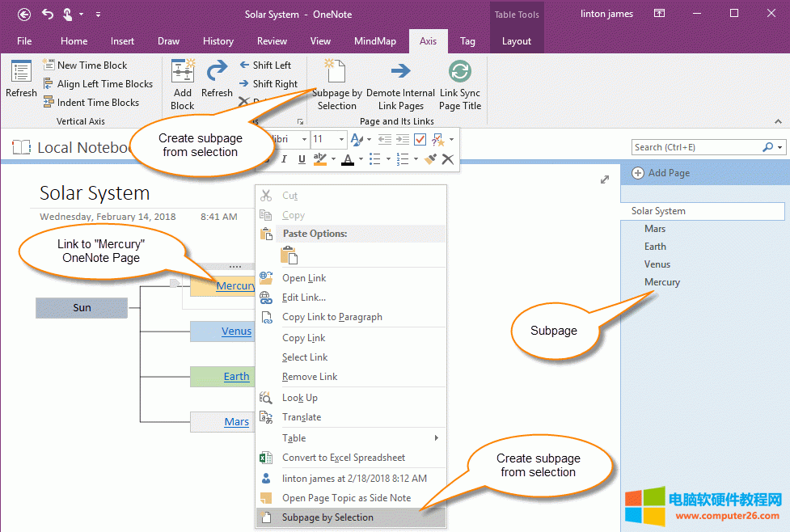Screen dimensions: 790x532
Task: Switch to the MindMap ribbon tab
Action: (x=375, y=40)
